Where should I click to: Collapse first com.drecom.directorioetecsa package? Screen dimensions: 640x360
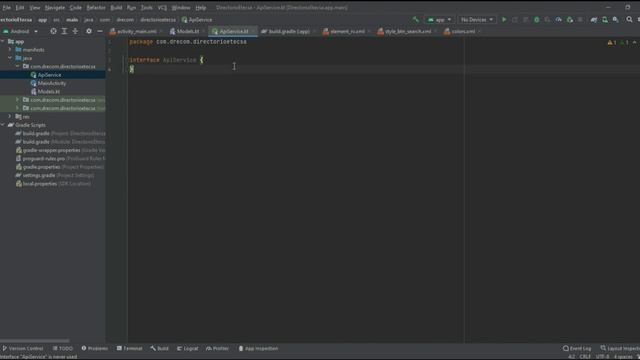[x=18, y=66]
